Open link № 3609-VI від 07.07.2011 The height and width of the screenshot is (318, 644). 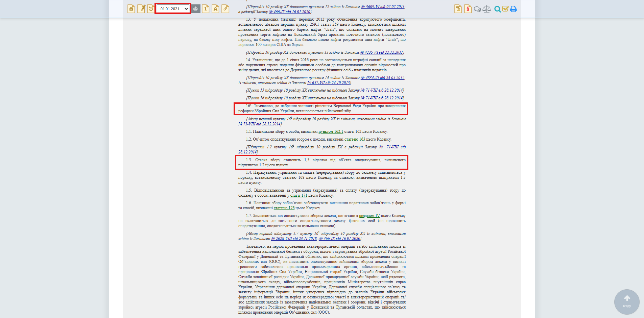[382, 7]
